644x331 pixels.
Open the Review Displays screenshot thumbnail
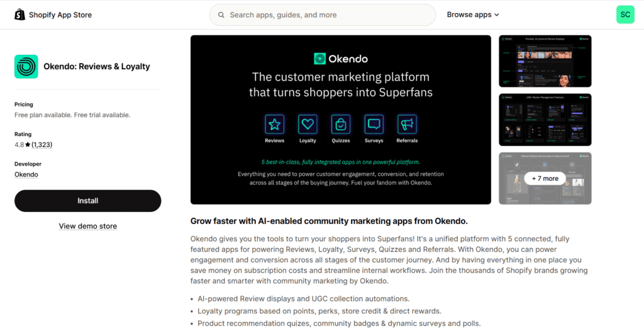(x=545, y=61)
